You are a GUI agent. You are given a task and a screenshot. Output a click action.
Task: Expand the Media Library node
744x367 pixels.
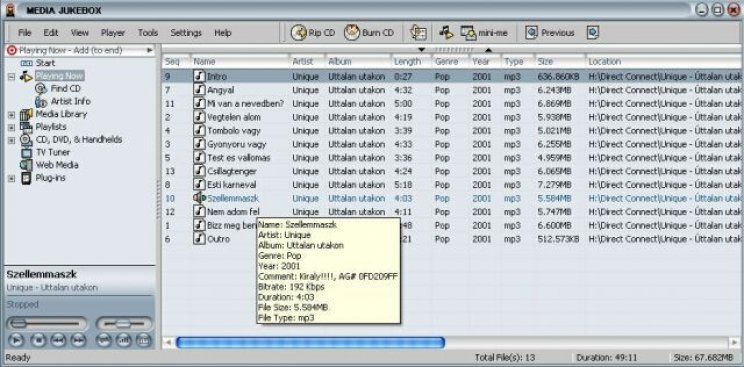pyautogui.click(x=11, y=115)
